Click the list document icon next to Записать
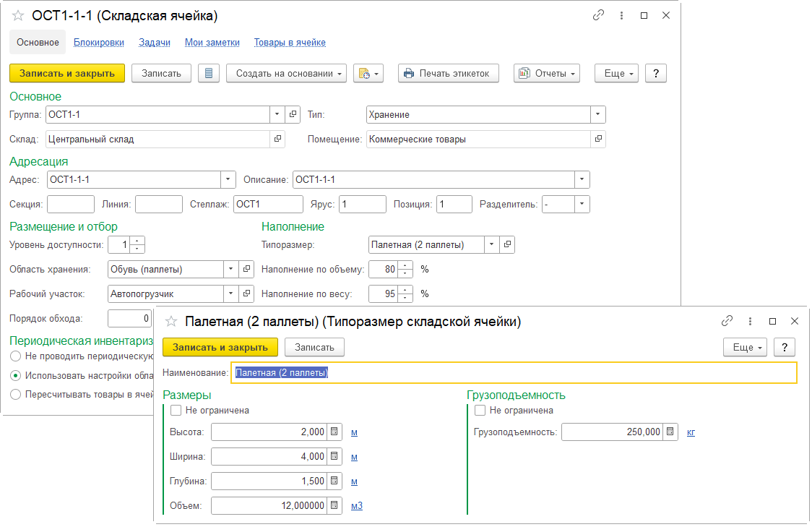The image size is (812, 527). 209,73
